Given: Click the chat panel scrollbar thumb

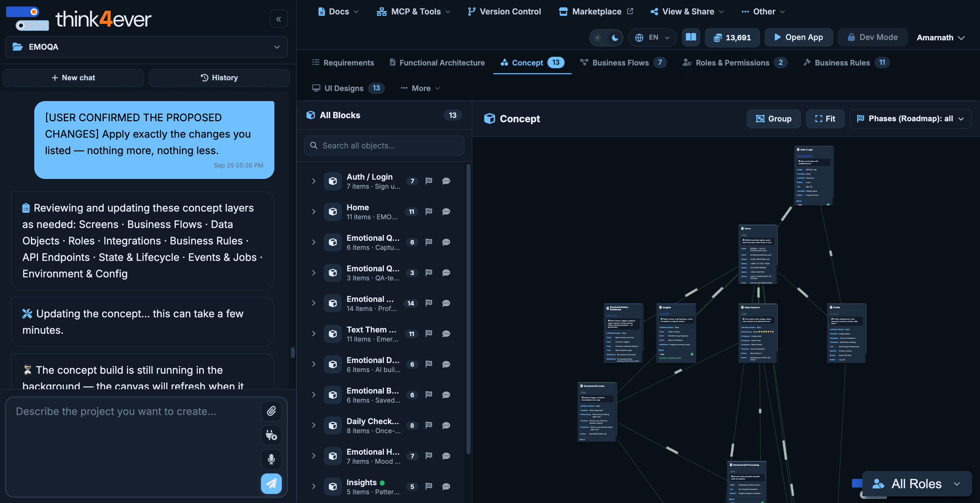Looking at the screenshot, I should point(293,352).
